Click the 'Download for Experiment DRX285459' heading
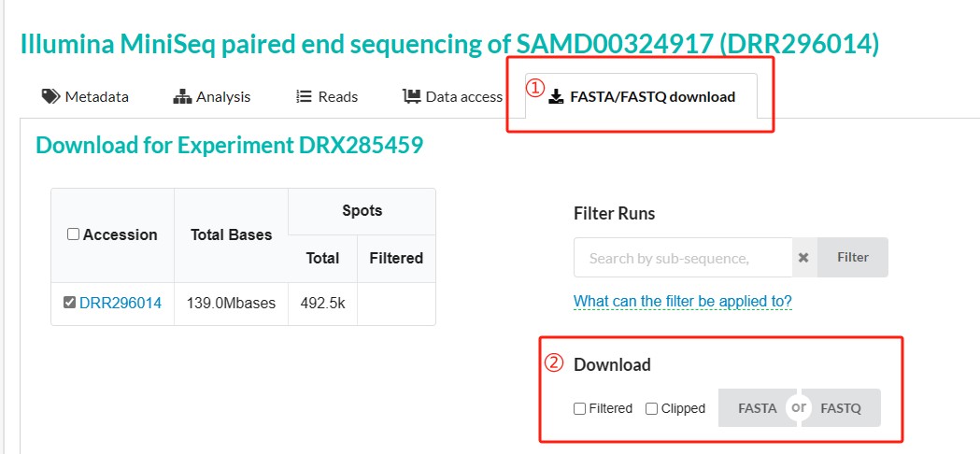The height and width of the screenshot is (454, 980). tap(230, 145)
